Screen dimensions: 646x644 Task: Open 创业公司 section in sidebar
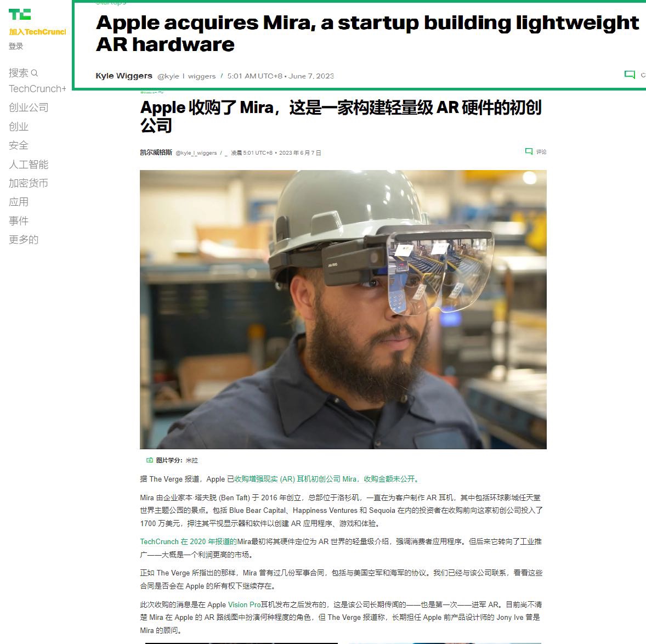29,108
